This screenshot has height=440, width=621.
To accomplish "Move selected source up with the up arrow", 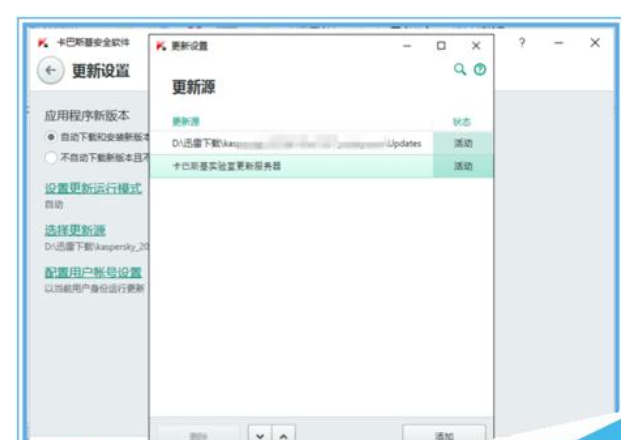I will (x=284, y=434).
